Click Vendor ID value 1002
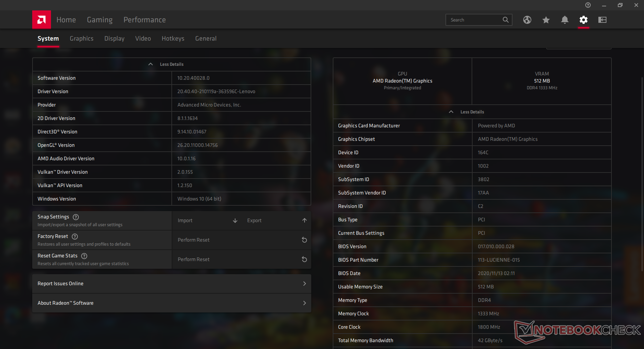 [483, 166]
